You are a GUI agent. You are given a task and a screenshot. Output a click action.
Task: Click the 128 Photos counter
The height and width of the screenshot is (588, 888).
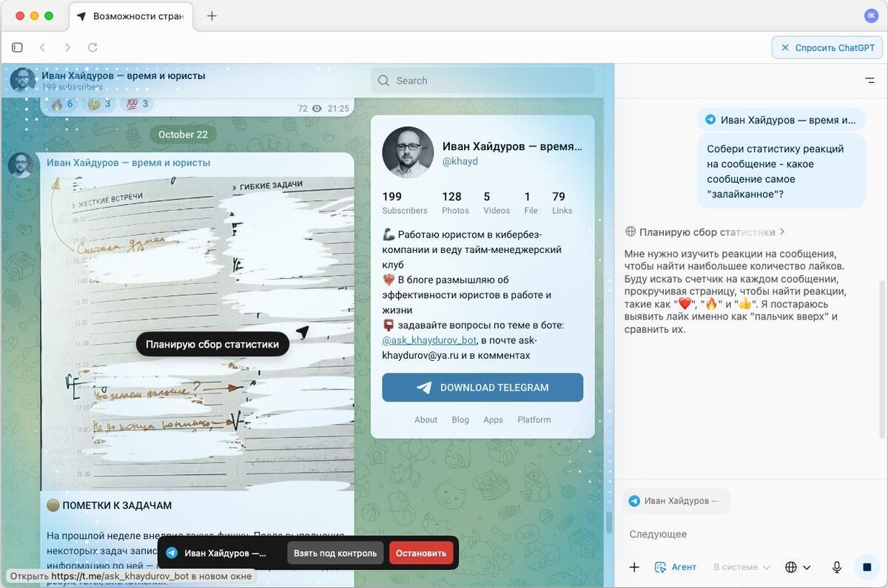tap(454, 203)
